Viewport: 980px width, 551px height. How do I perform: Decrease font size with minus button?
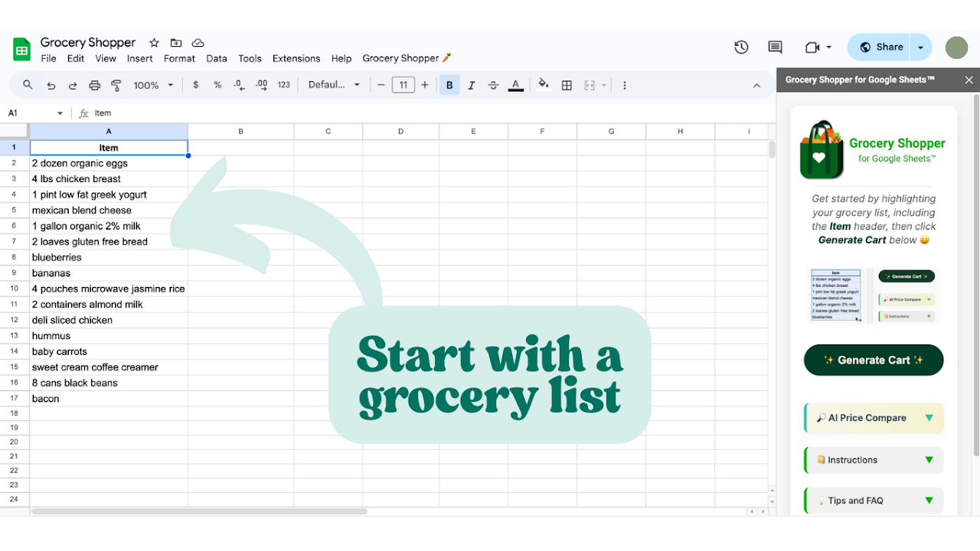pyautogui.click(x=381, y=85)
